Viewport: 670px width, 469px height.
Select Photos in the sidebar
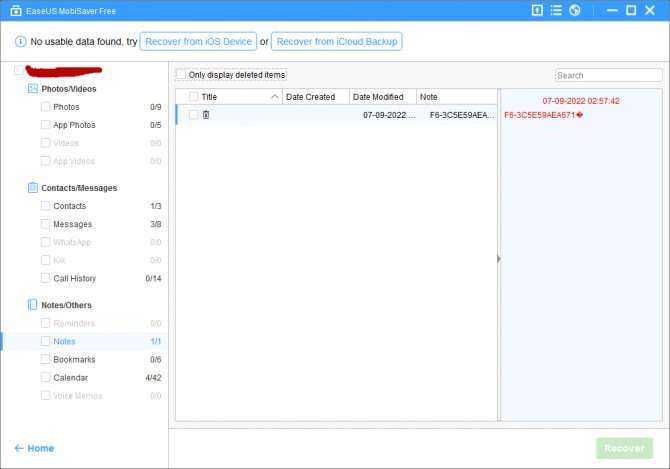click(66, 107)
